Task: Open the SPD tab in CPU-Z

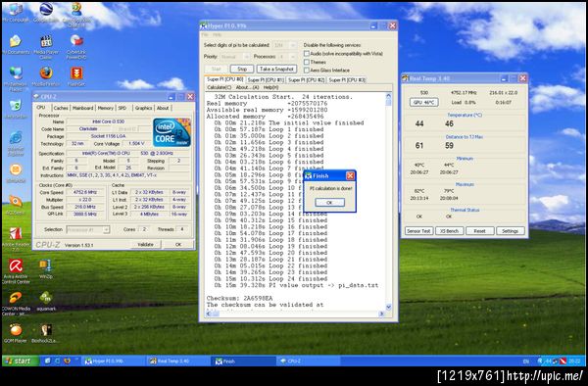Action: coord(122,108)
